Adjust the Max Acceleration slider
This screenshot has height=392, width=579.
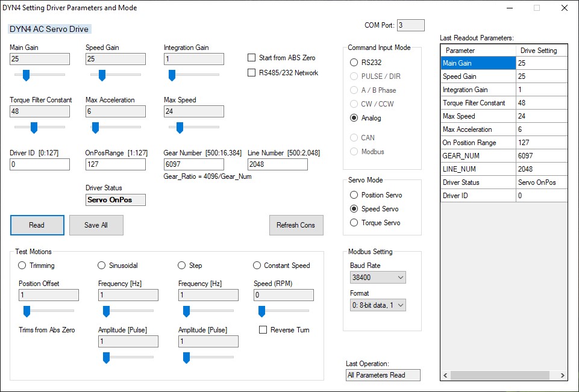pos(116,127)
